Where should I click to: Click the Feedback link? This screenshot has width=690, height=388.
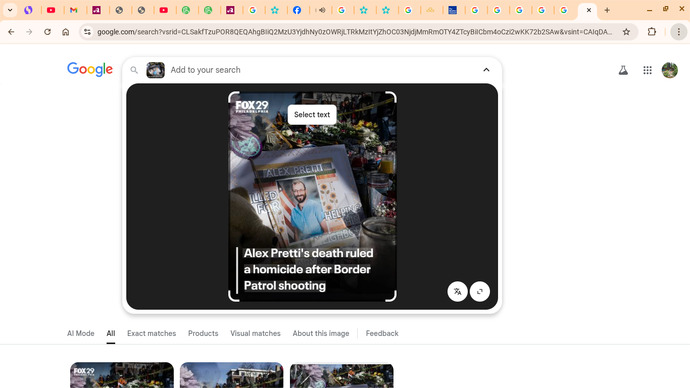pos(382,333)
